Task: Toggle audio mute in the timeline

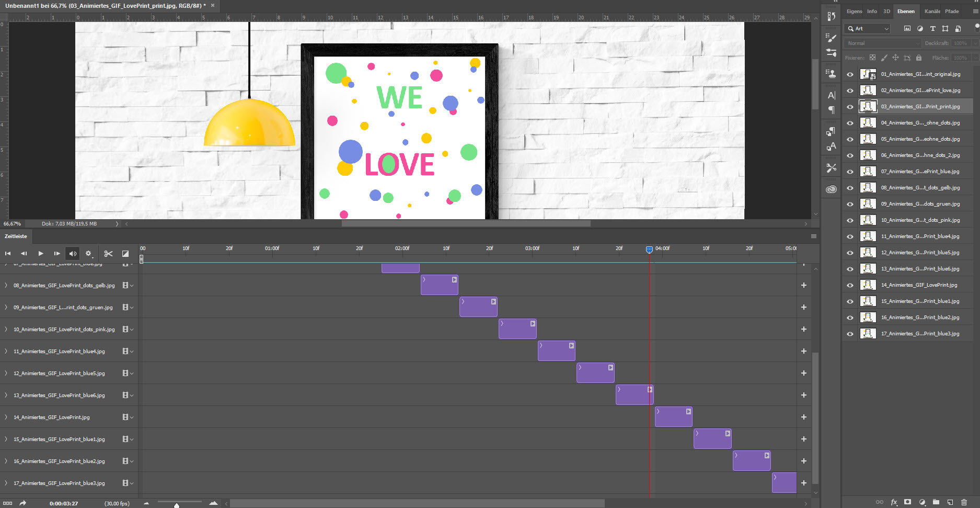Action: coord(73,253)
